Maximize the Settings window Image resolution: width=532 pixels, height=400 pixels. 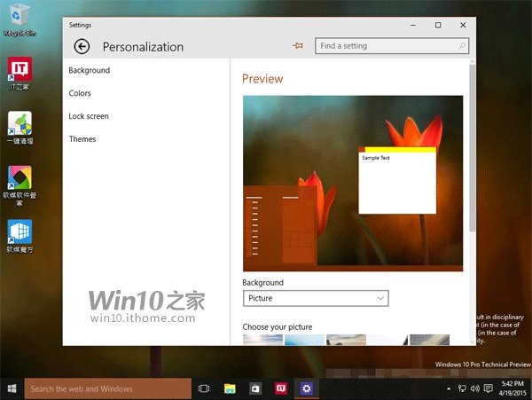point(438,25)
